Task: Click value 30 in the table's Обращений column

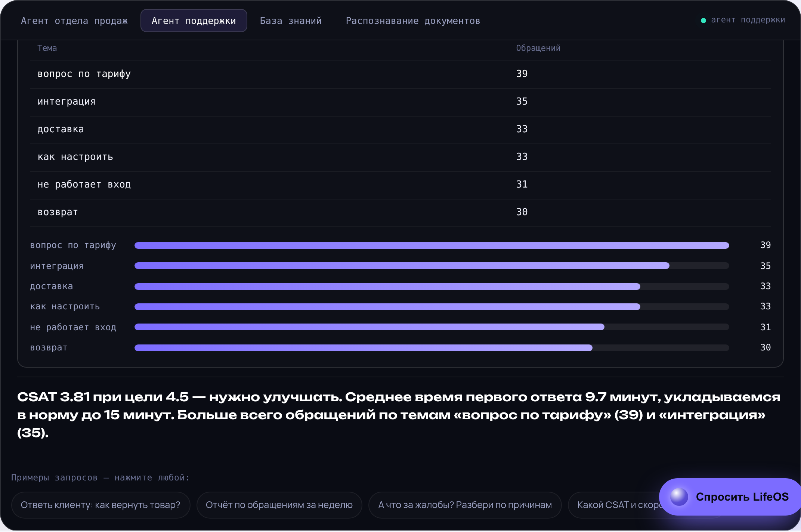Action: (522, 212)
